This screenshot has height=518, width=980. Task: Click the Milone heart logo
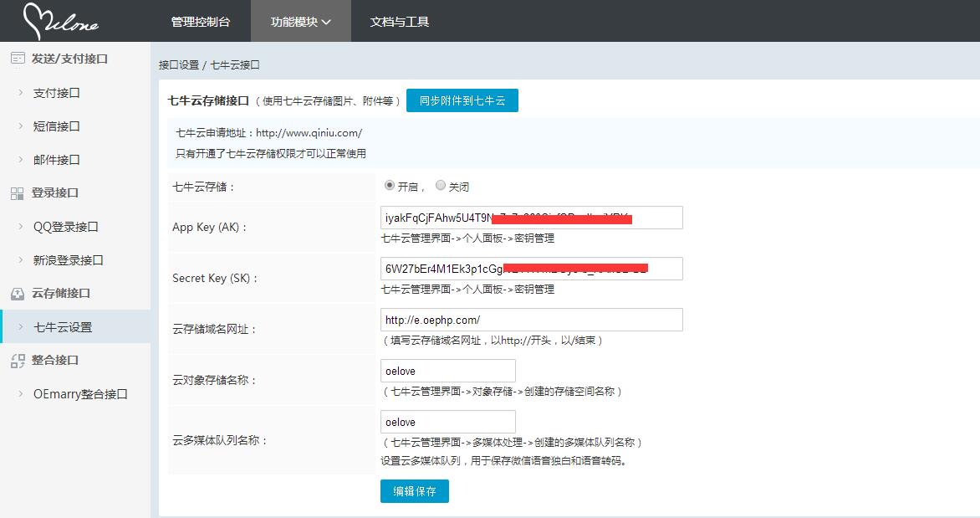tap(60, 21)
